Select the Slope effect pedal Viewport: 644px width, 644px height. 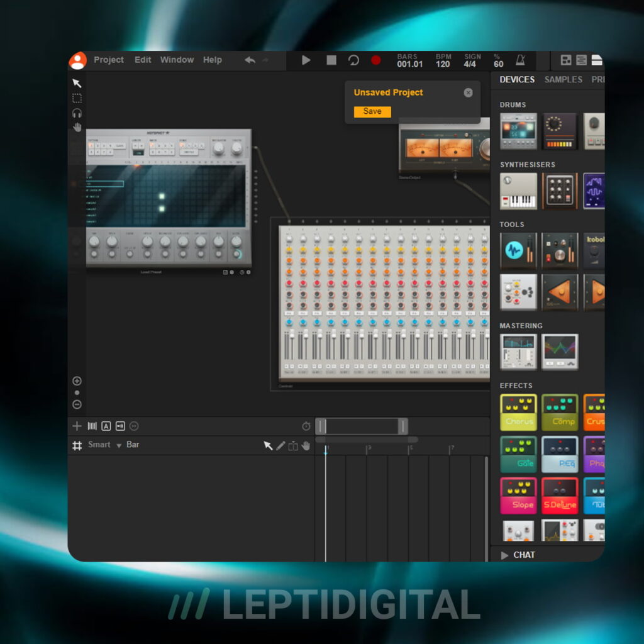coord(518,496)
